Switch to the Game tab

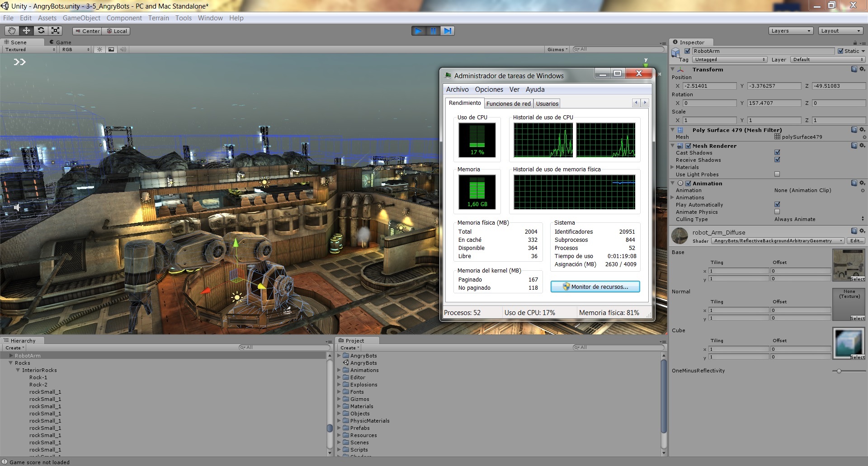coord(60,42)
